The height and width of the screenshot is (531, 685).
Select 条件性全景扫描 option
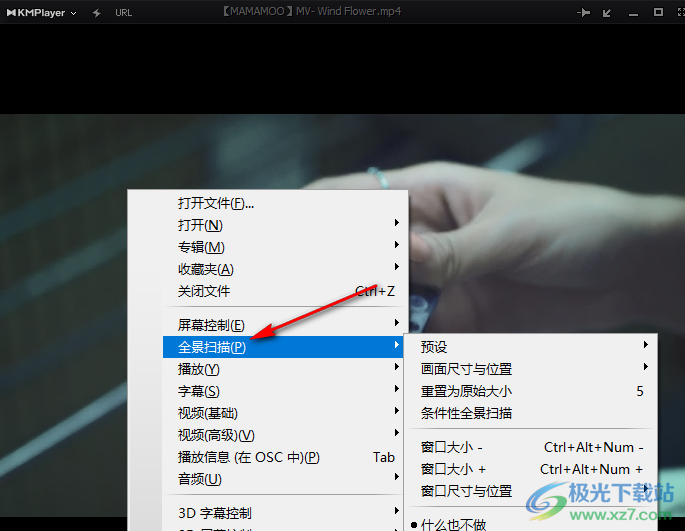coord(532,413)
